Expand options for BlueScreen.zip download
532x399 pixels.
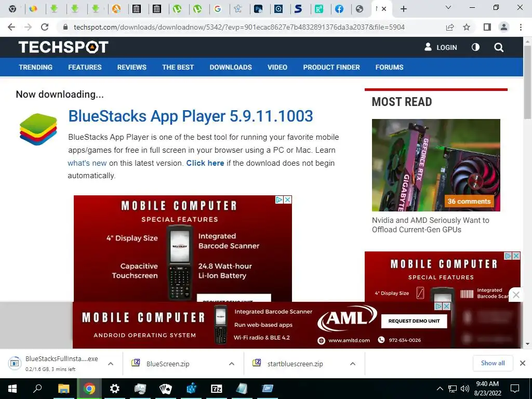[x=231, y=364]
